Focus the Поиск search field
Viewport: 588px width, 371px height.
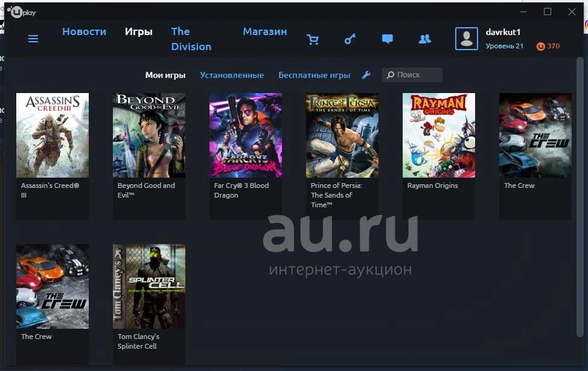[412, 75]
